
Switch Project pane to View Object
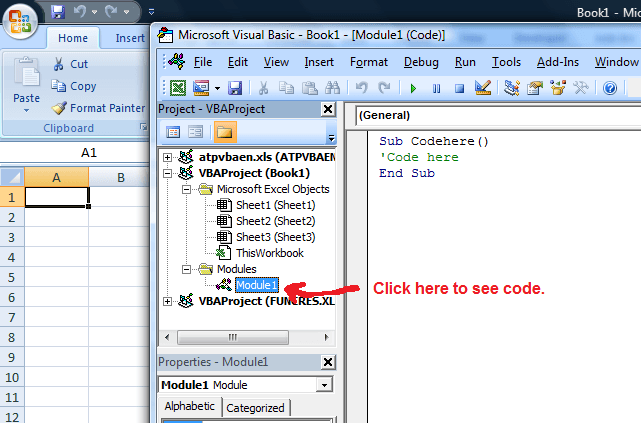[x=196, y=131]
